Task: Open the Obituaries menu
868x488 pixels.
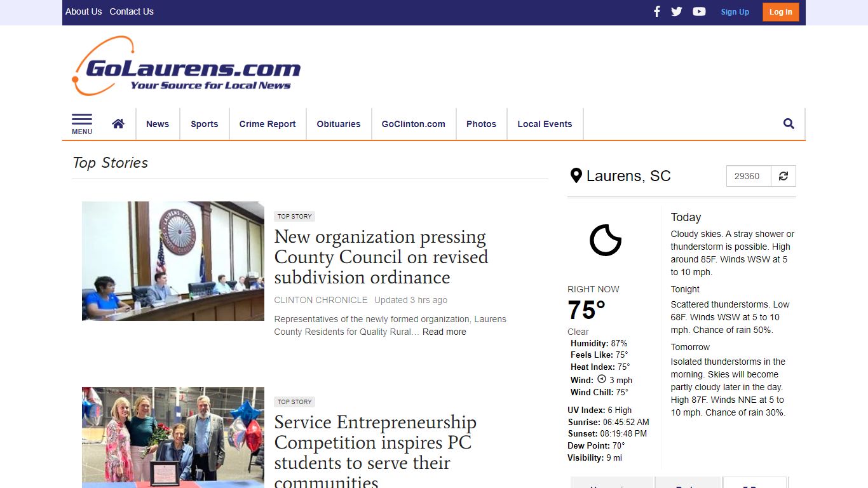Action: 339,124
